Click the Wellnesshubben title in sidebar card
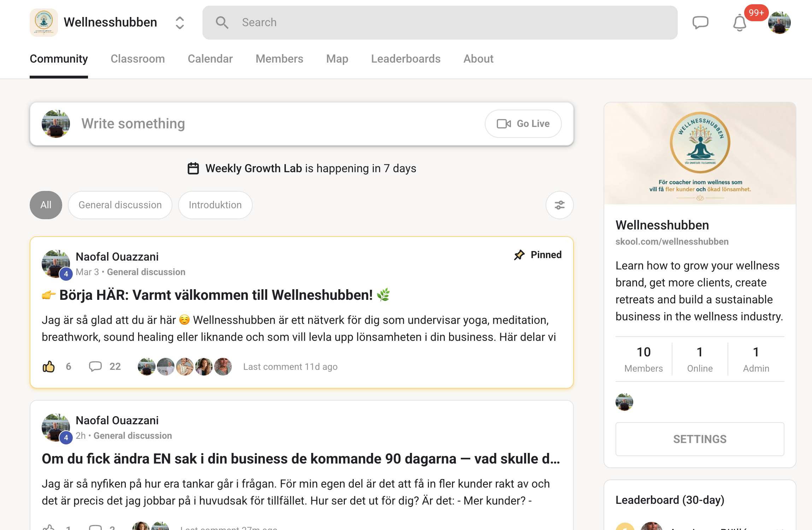This screenshot has width=812, height=530. point(662,225)
